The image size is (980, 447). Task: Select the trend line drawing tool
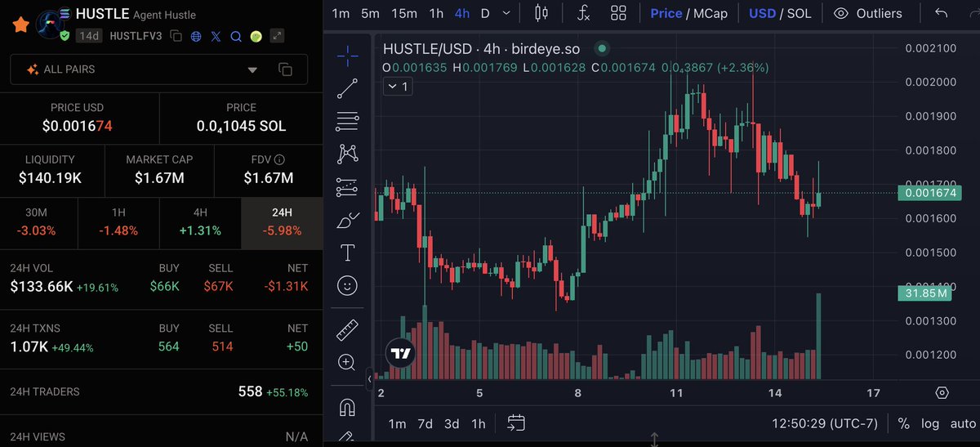(348, 88)
